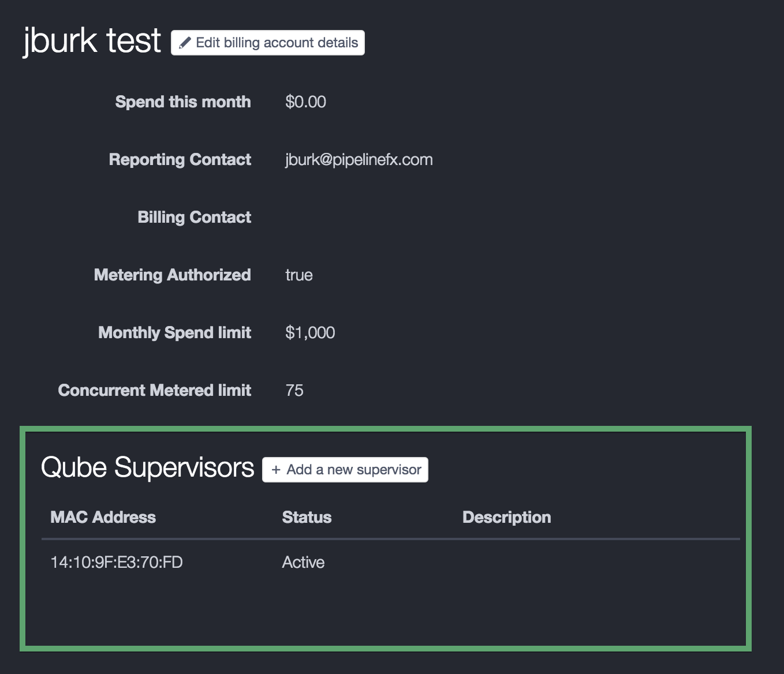Click the Metering Authorized true value

(298, 275)
